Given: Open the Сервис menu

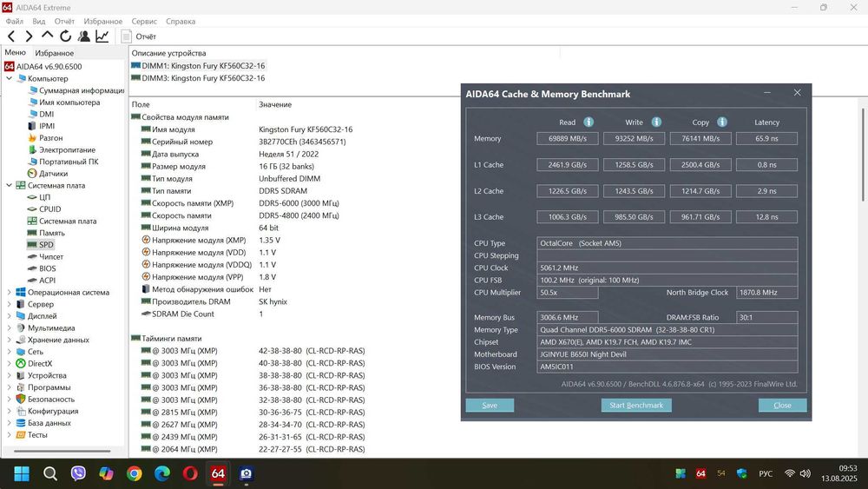Looking at the screenshot, I should click(144, 21).
